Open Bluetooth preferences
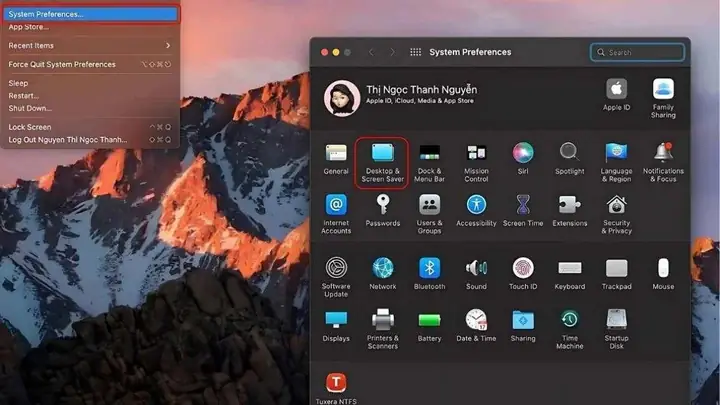The image size is (720, 405). coord(429,273)
